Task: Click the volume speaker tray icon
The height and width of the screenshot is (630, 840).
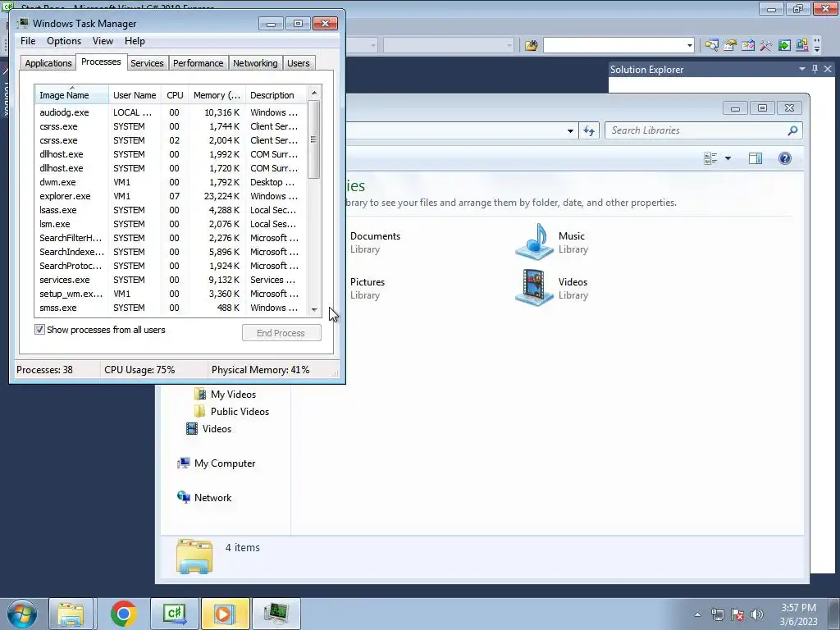Action: coord(757,614)
